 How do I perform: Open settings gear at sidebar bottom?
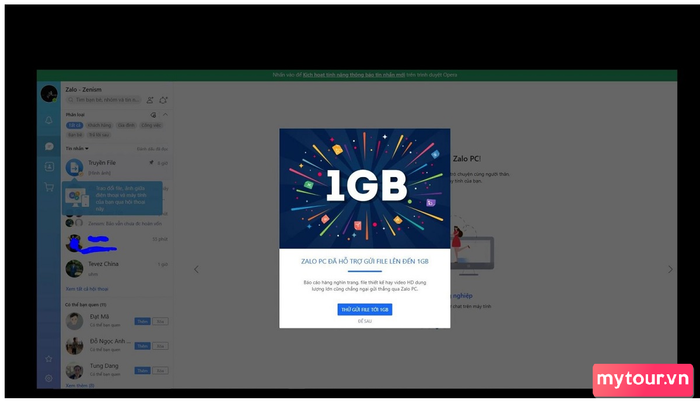click(49, 378)
